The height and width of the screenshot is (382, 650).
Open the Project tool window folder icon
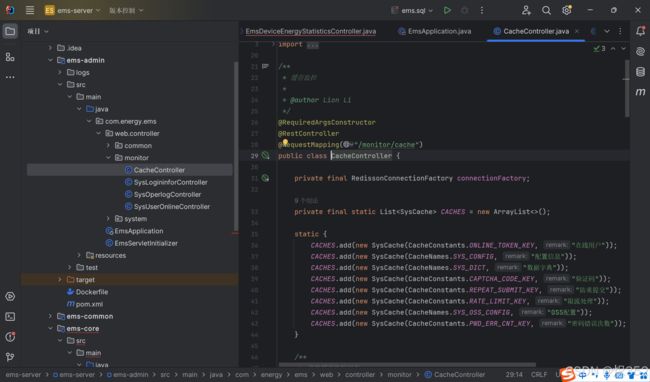[x=10, y=31]
